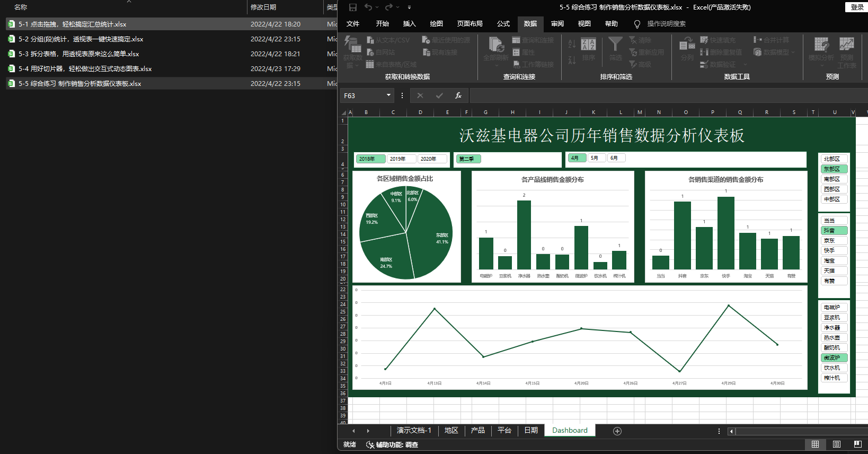
Task: Open the Name Box dropdown arrow
Action: (x=388, y=95)
